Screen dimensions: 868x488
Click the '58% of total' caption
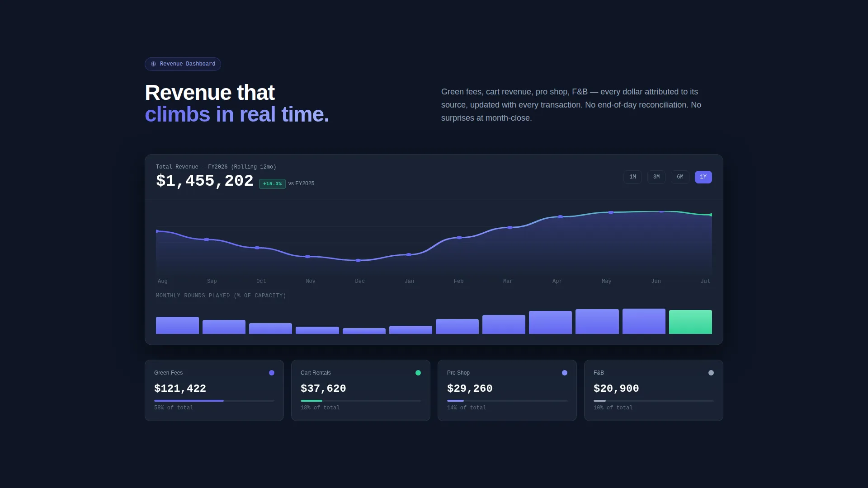[x=174, y=408]
